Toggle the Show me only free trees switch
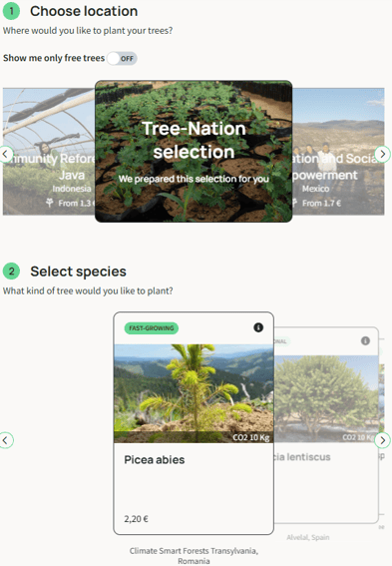 122,59
